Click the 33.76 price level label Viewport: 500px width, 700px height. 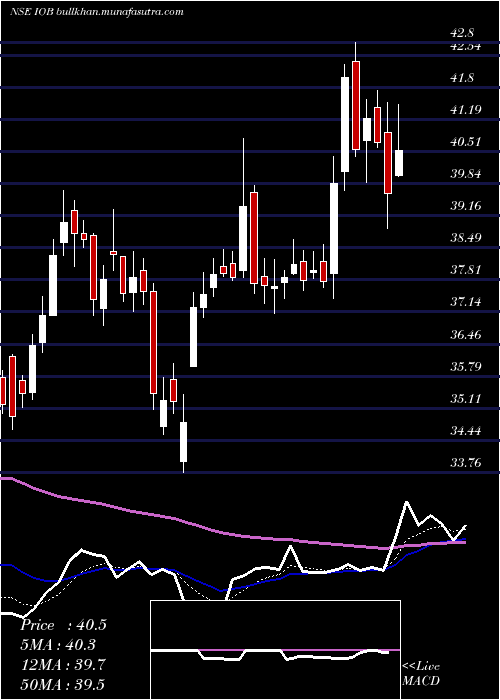click(466, 463)
